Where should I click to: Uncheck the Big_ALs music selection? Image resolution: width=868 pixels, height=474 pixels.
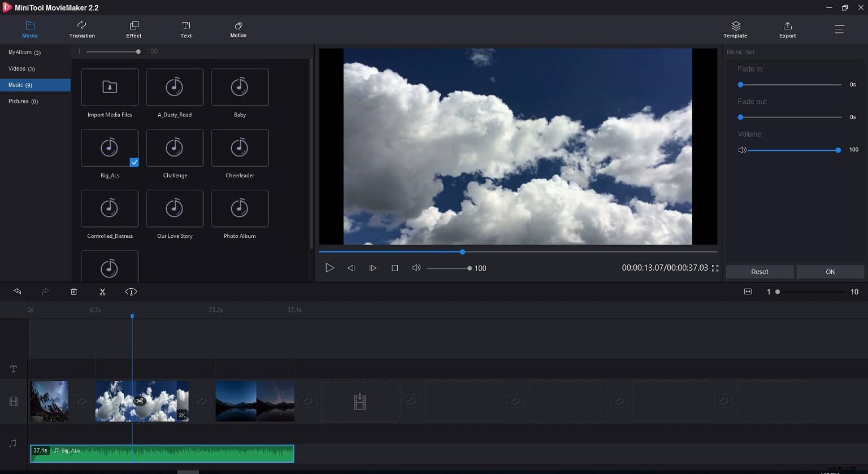[134, 162]
